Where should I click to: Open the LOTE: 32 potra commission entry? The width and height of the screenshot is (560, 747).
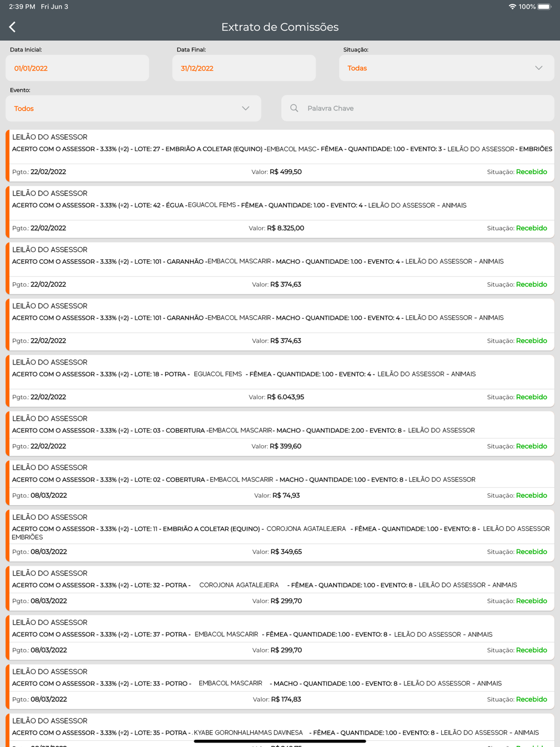pos(280,588)
